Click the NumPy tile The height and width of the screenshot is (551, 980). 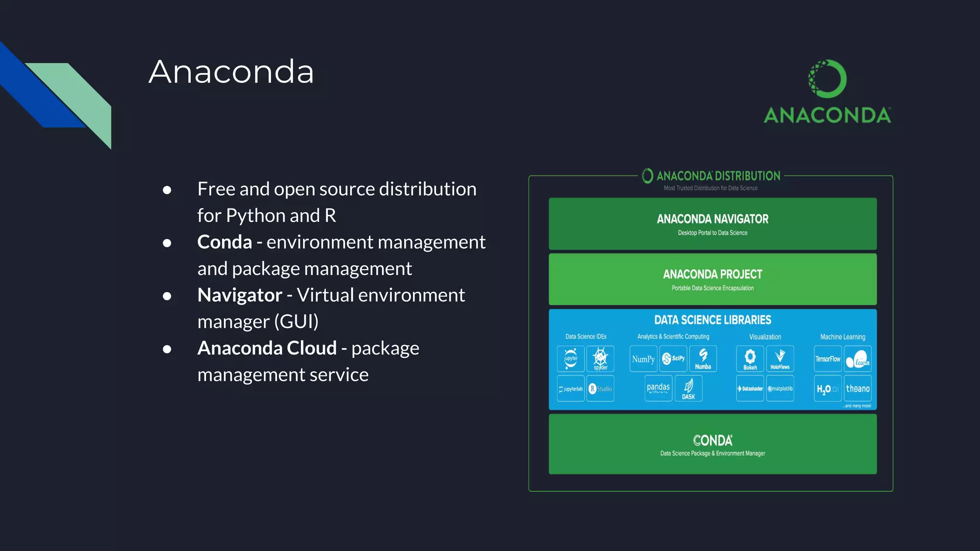click(x=644, y=359)
